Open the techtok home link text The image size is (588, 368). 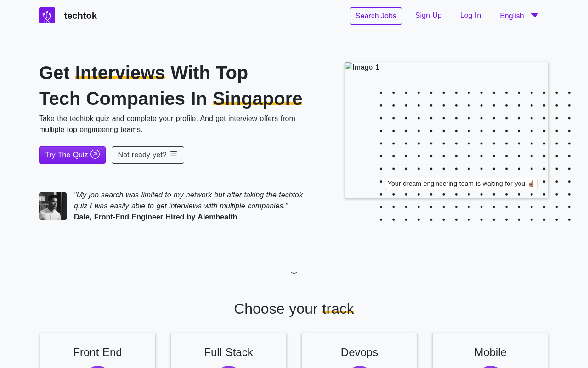(x=80, y=16)
